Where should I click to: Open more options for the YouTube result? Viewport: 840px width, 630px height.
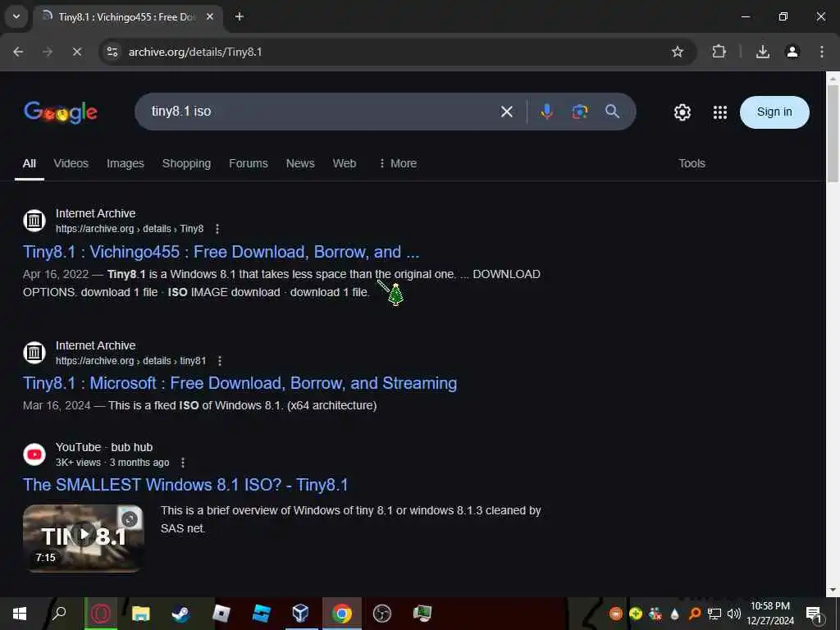[183, 463]
